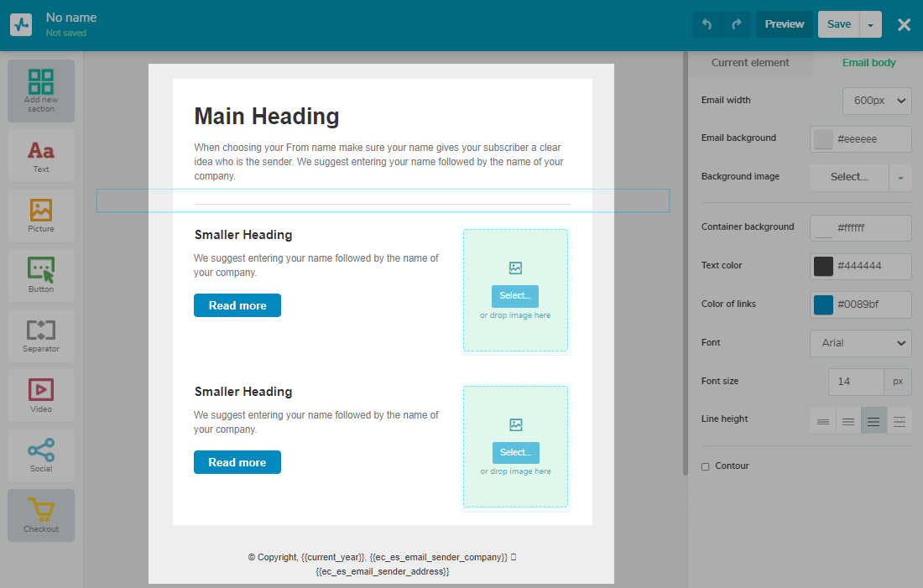
Task: Choose the smallest line height option
Action: tap(823, 421)
